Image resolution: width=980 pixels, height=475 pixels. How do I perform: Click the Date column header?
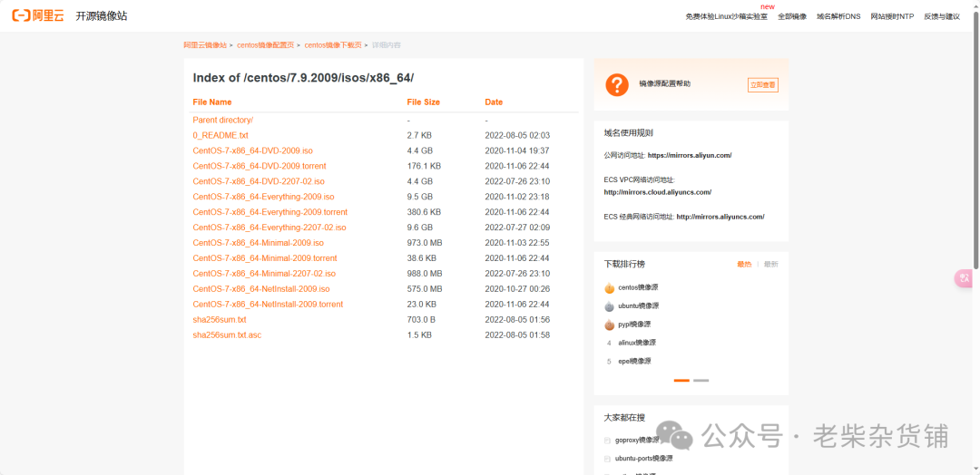[x=494, y=102]
